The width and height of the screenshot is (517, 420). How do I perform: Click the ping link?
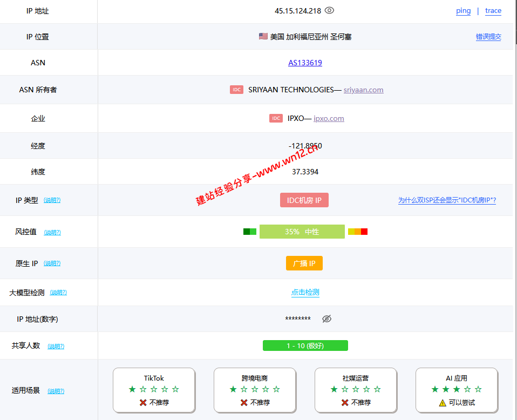point(463,11)
